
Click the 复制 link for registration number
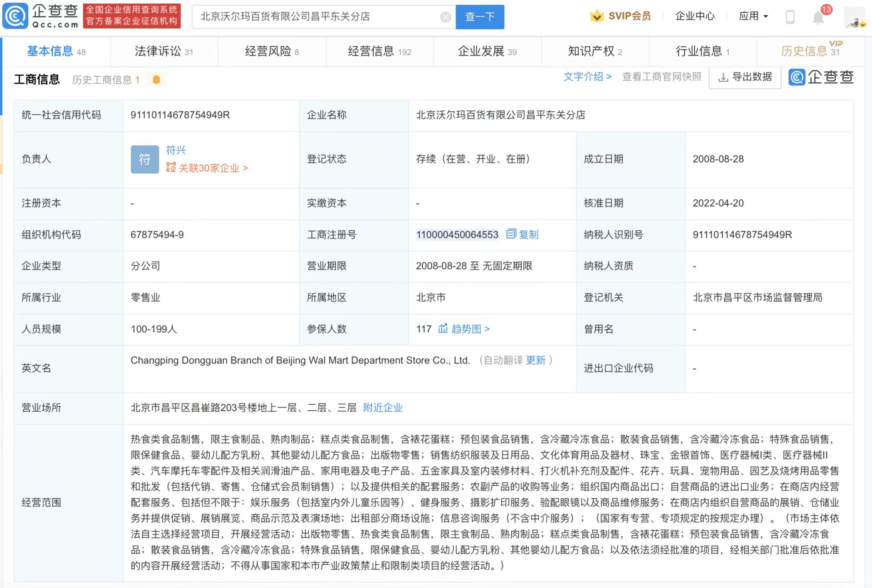pos(529,235)
